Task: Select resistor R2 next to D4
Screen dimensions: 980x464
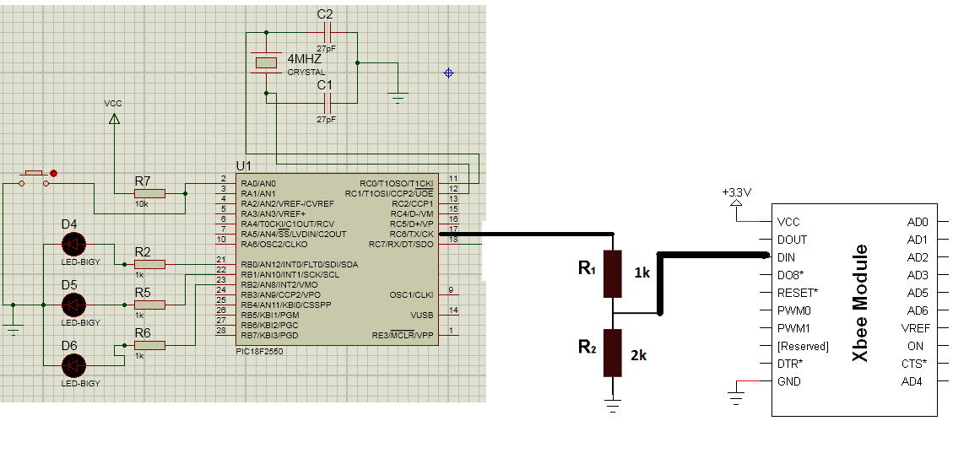Action: pos(150,264)
